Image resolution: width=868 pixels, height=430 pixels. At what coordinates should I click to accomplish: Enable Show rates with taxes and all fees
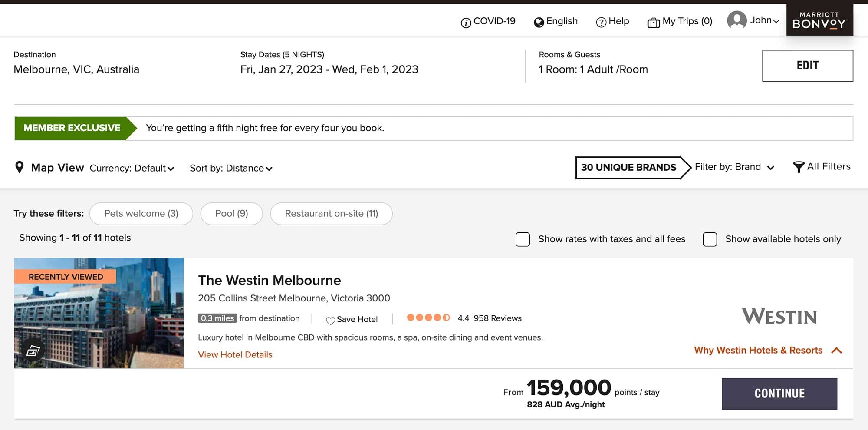[523, 239]
